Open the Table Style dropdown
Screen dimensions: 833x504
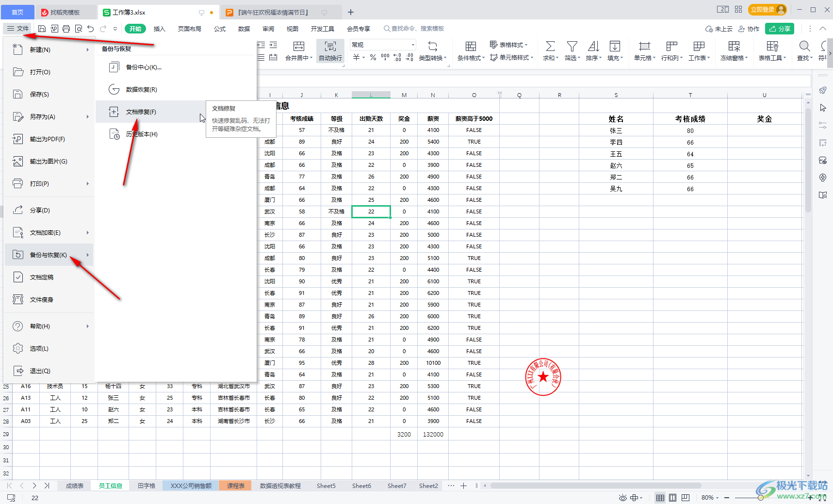(508, 45)
